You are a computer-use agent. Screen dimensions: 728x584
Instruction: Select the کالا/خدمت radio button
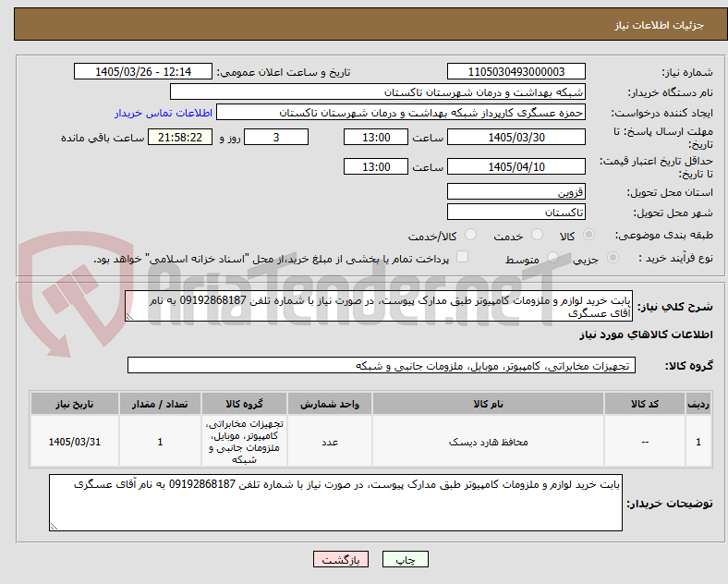pos(471,235)
